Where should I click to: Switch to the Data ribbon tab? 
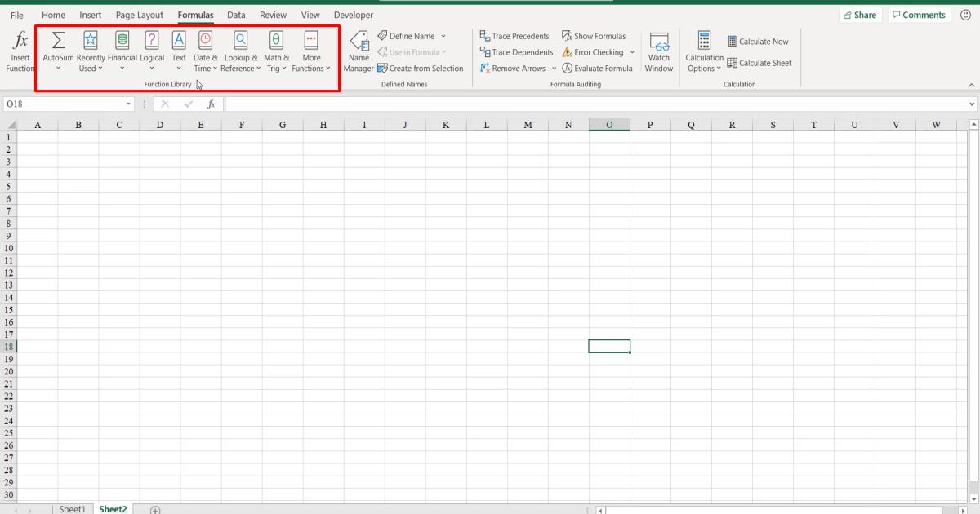236,15
